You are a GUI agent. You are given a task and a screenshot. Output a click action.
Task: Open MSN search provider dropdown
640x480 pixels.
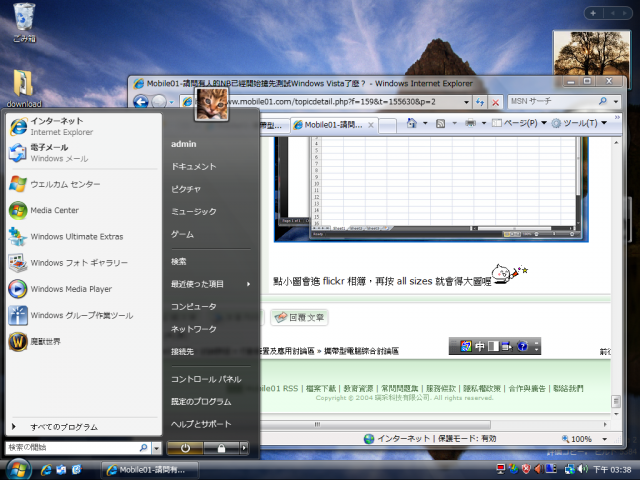pyautogui.click(x=616, y=101)
